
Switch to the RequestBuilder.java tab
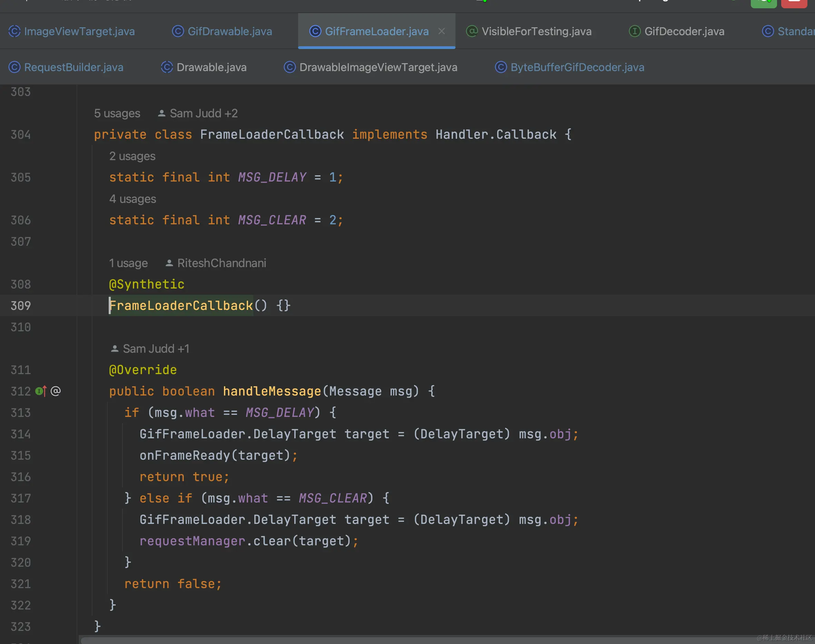pos(73,67)
